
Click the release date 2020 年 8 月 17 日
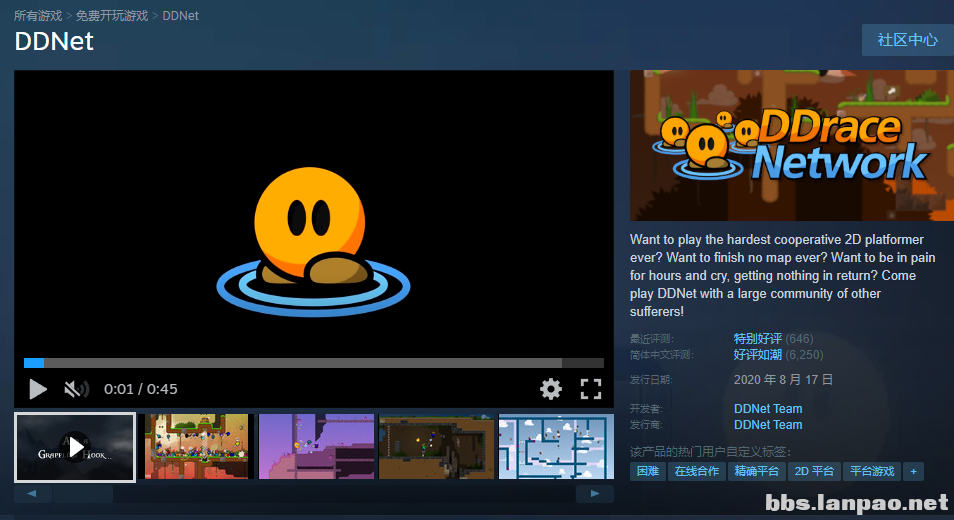click(x=783, y=380)
